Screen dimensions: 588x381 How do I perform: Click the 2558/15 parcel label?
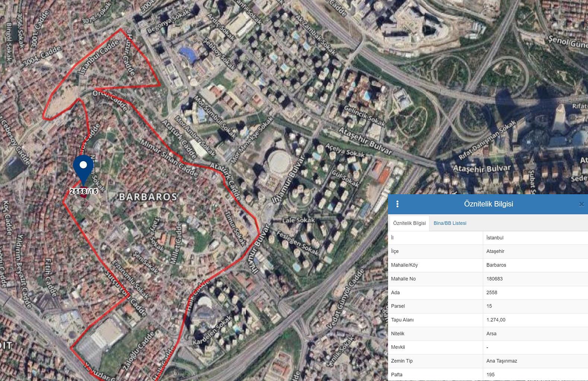point(83,191)
